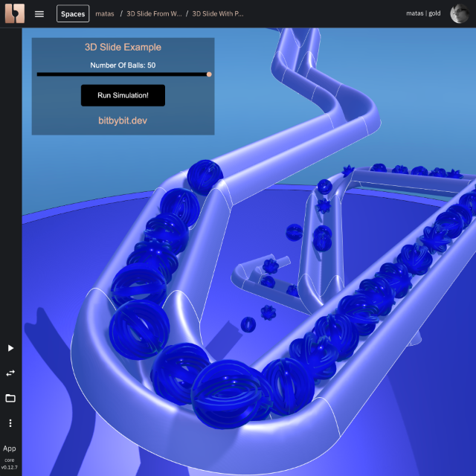Click the swap arrows sidebar icon
This screenshot has height=476, width=476.
(10, 373)
